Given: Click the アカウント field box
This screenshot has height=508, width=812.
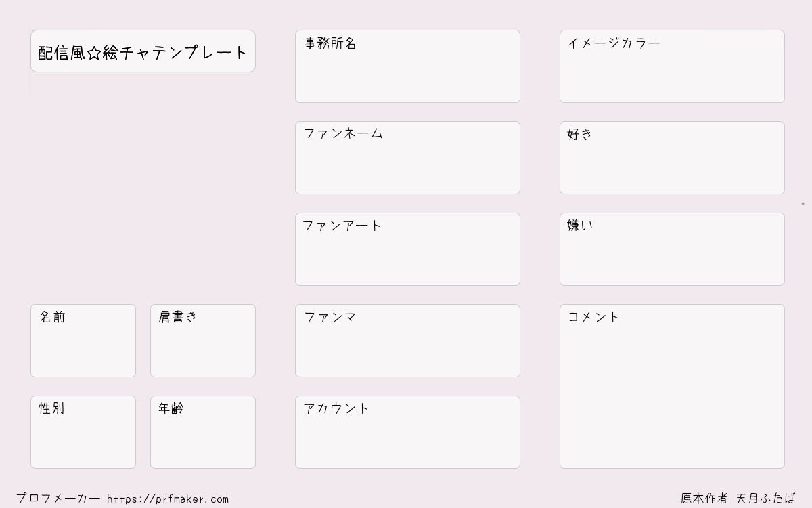Looking at the screenshot, I should coord(407,432).
